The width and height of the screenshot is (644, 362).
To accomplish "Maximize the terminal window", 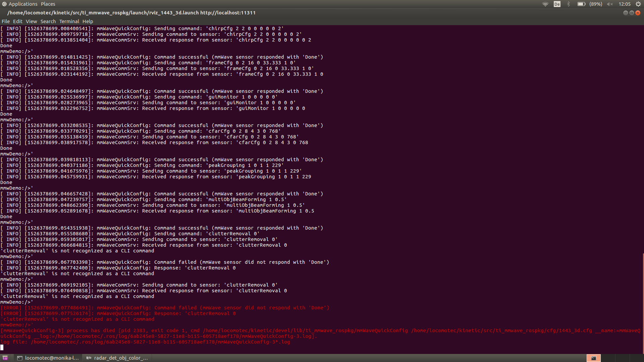I will point(632,13).
